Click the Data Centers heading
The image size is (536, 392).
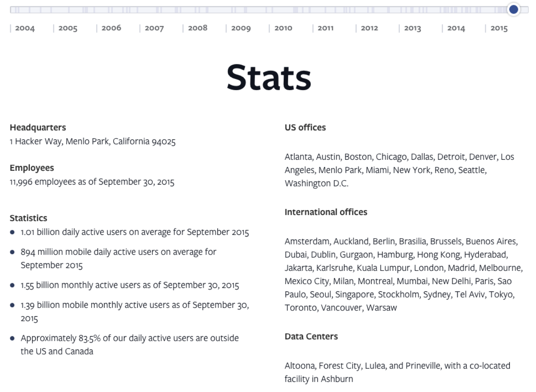311,336
